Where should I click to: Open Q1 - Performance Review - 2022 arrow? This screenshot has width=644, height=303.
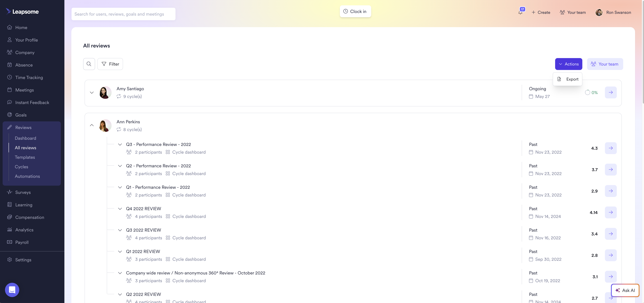(610, 191)
